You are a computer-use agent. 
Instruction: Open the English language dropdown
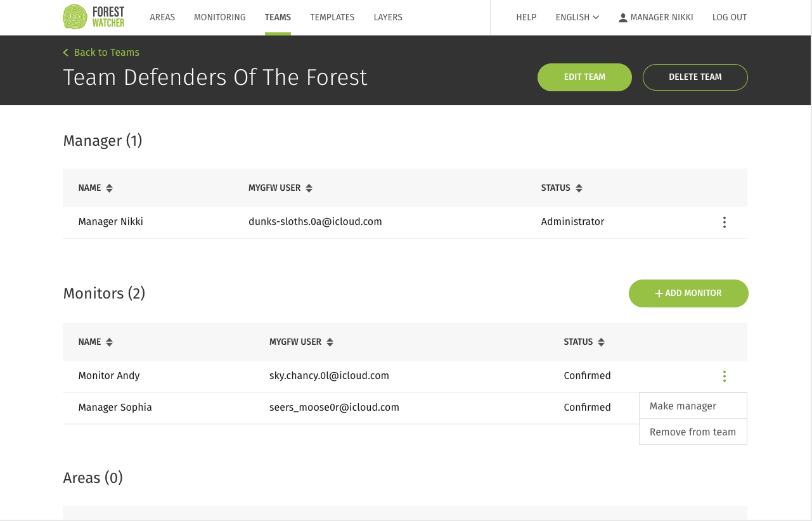click(577, 17)
